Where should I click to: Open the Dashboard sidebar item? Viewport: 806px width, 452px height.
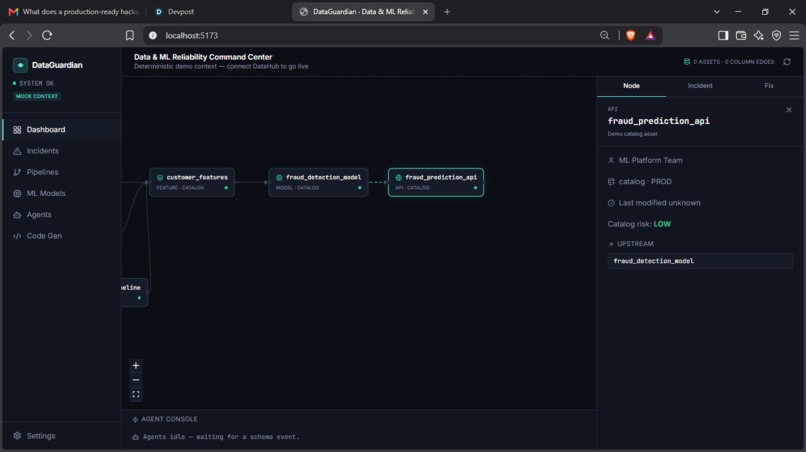[x=62, y=130]
